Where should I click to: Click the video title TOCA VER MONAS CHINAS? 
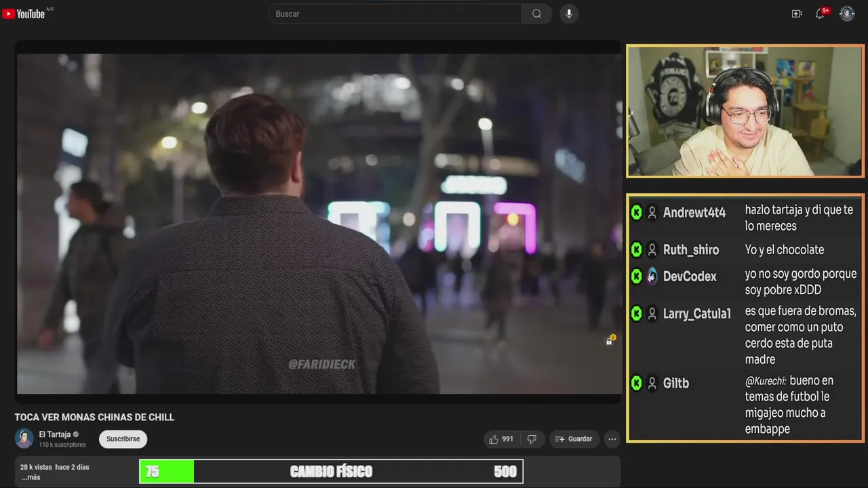click(x=94, y=417)
